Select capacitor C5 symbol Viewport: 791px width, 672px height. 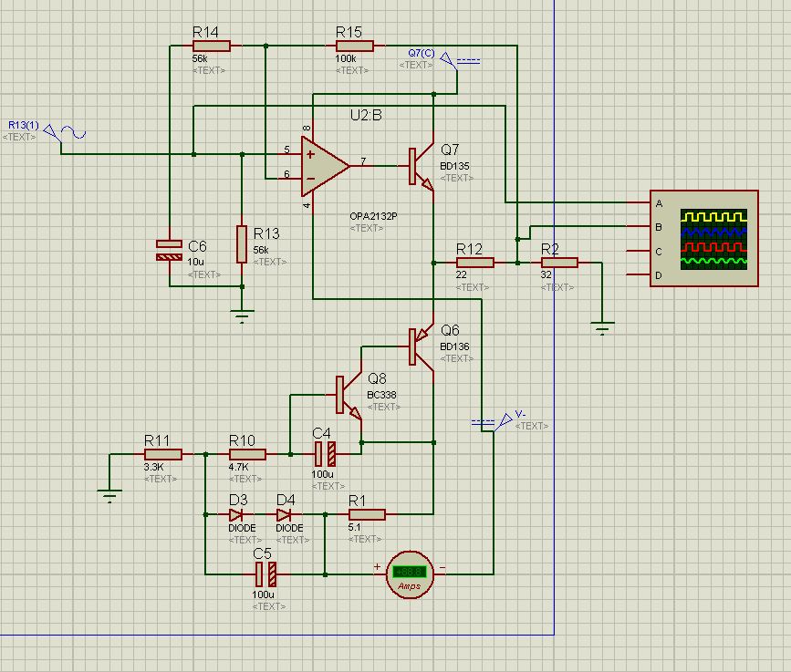(265, 574)
